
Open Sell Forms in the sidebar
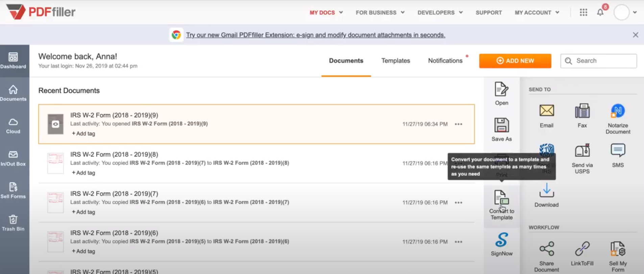(13, 191)
